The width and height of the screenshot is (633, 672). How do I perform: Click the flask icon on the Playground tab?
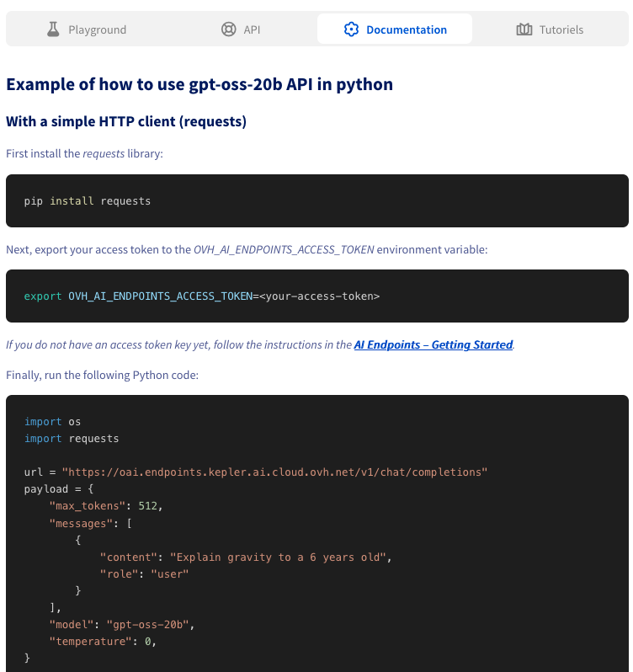pyautogui.click(x=54, y=29)
